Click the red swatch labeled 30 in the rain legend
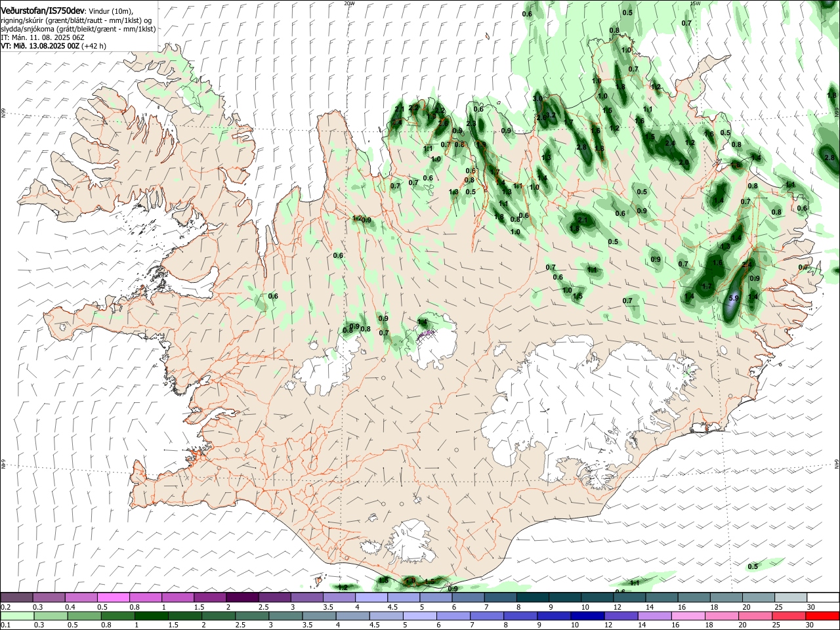The height and width of the screenshot is (630, 840). (823, 616)
